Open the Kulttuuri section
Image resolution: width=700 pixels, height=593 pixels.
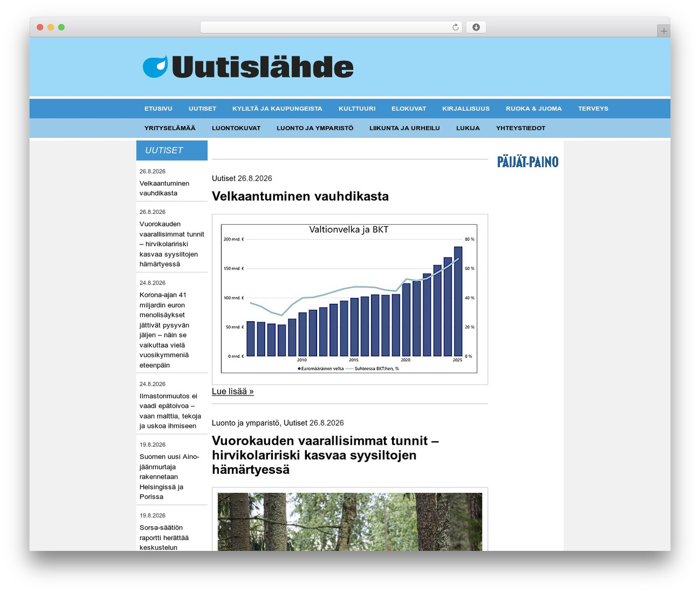[357, 108]
